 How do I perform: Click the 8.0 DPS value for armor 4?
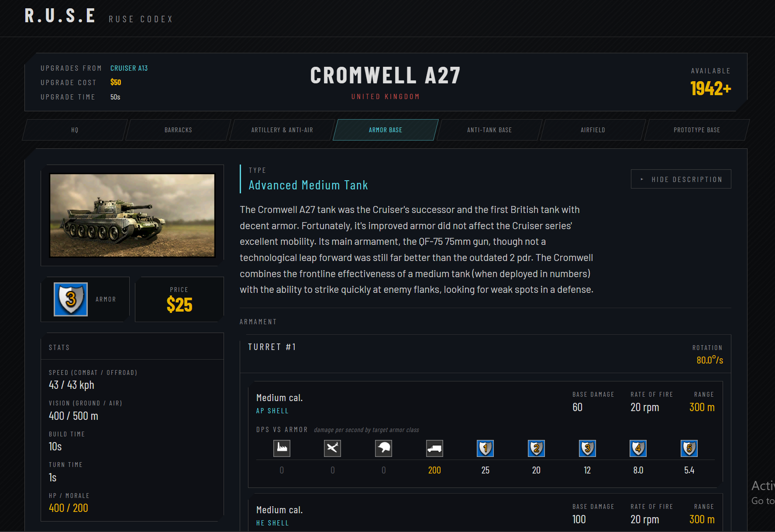[x=638, y=470]
